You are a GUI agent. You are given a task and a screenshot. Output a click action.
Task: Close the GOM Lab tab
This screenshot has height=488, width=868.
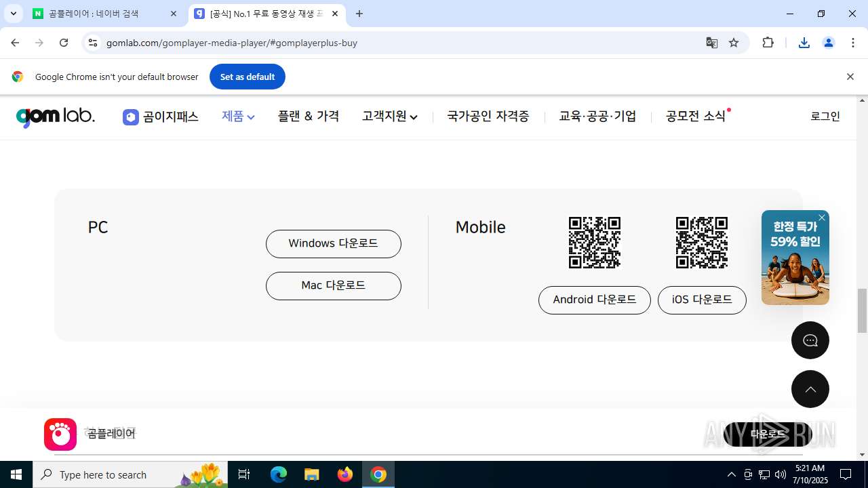coord(335,14)
